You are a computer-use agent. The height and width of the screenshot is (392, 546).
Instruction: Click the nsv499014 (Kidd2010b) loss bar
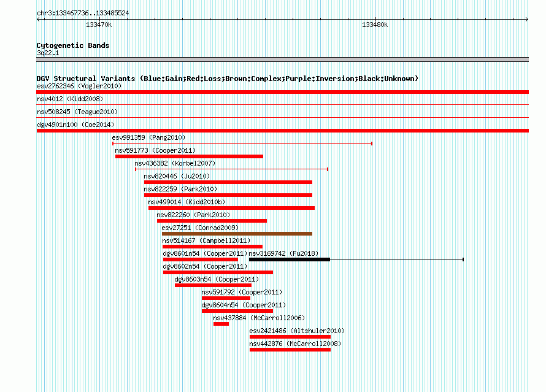click(231, 208)
